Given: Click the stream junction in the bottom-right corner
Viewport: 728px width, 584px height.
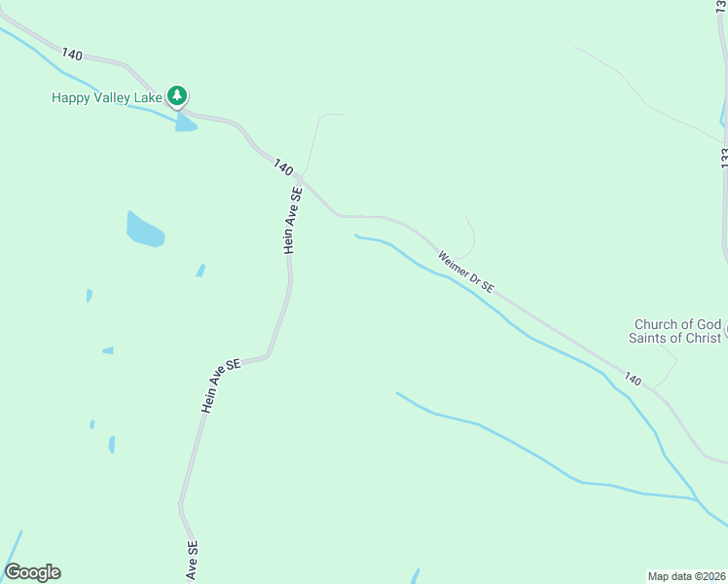Looking at the screenshot, I should tap(697, 500).
